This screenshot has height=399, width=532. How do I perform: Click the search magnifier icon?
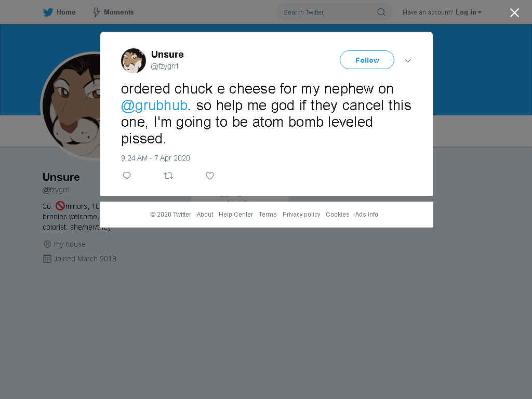pos(381,12)
